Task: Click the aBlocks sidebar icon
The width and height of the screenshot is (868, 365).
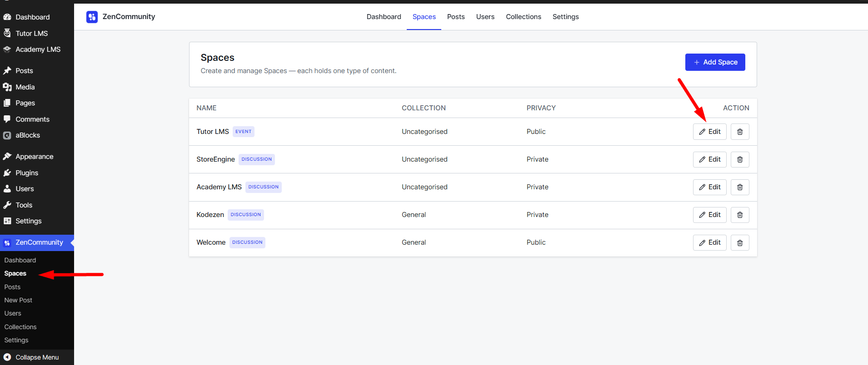Action: (7, 135)
